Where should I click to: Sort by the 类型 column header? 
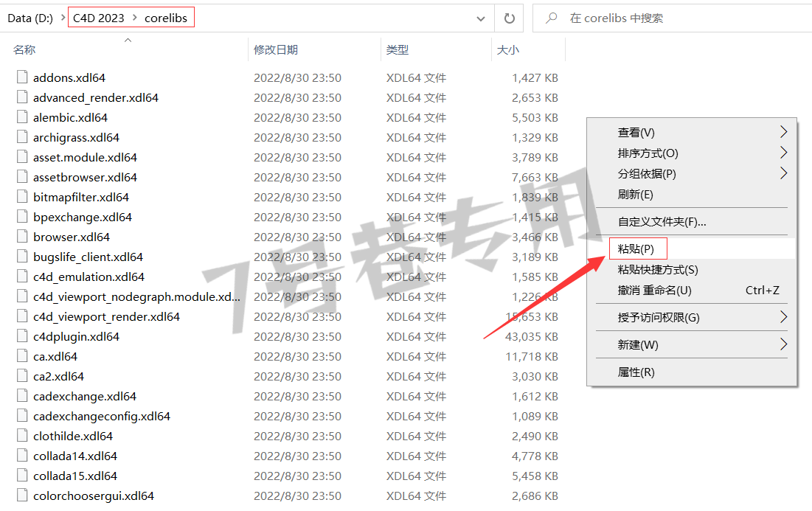[x=398, y=49]
